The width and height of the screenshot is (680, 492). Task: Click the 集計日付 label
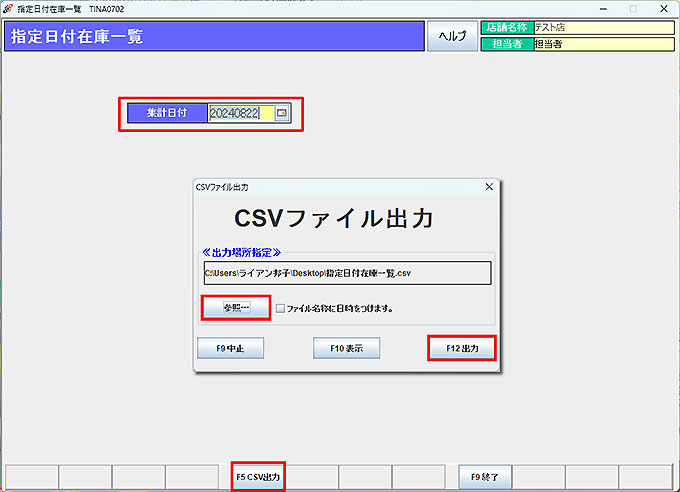pos(167,113)
